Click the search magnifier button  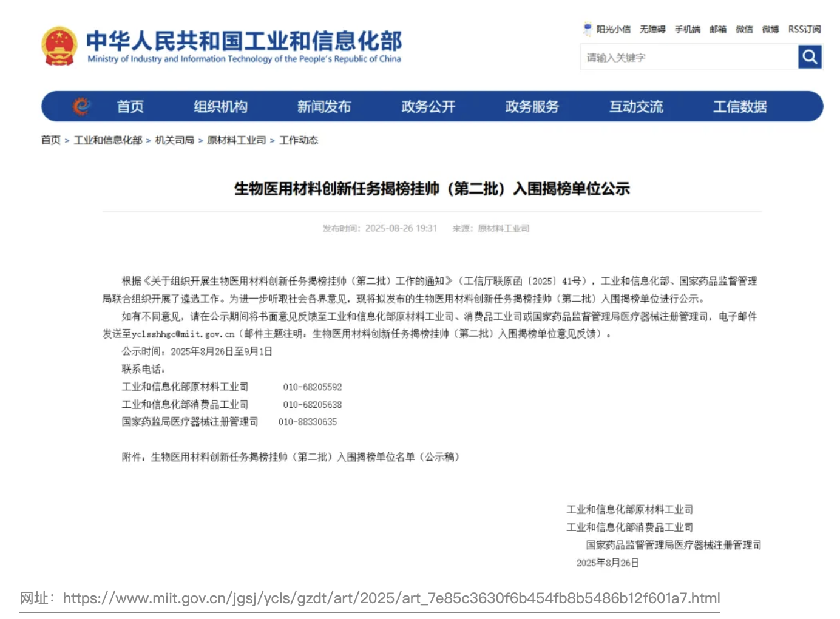pos(810,56)
